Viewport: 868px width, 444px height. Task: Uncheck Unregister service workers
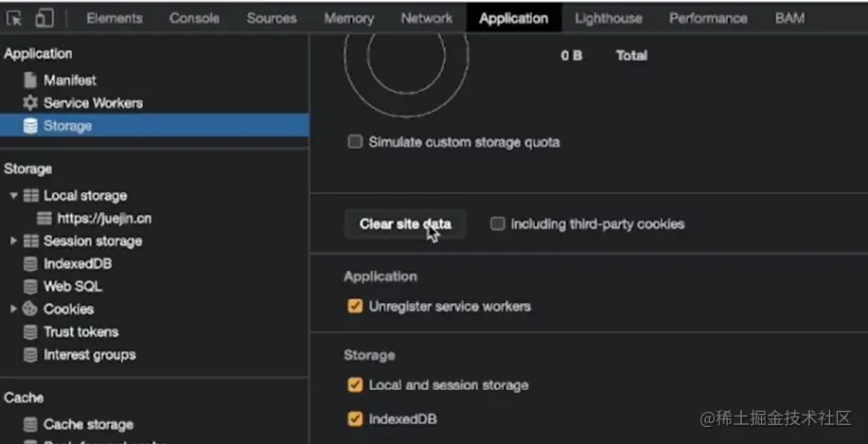tap(355, 307)
